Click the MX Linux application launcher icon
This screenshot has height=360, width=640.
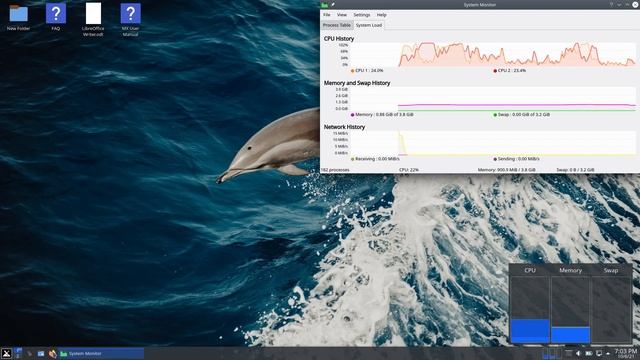[x=6, y=353]
